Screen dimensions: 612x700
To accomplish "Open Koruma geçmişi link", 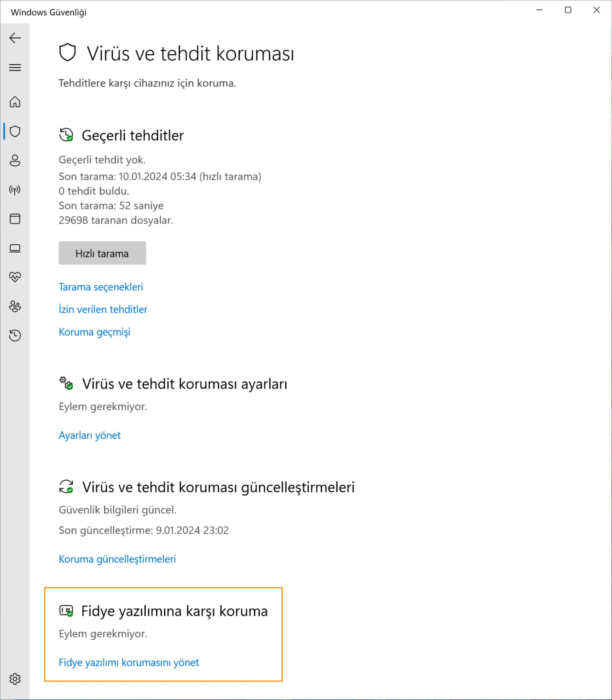I will click(x=95, y=332).
